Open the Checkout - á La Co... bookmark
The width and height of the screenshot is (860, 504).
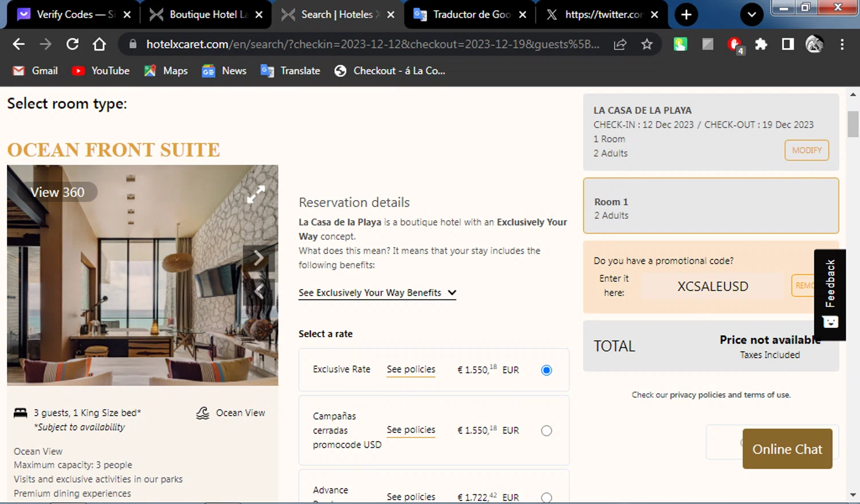point(390,71)
